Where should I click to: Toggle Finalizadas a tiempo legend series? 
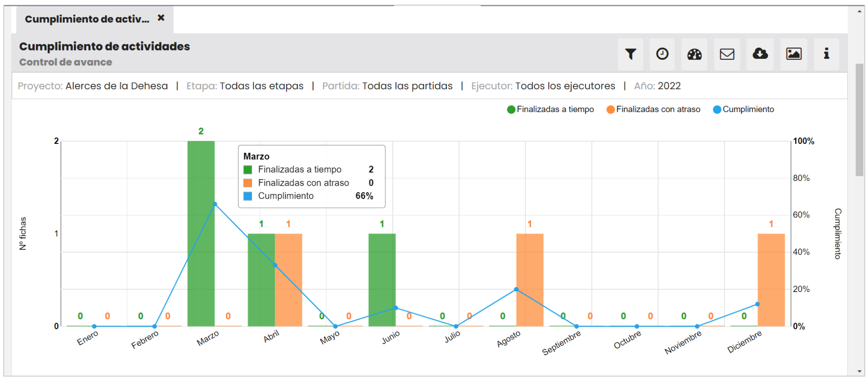click(550, 109)
